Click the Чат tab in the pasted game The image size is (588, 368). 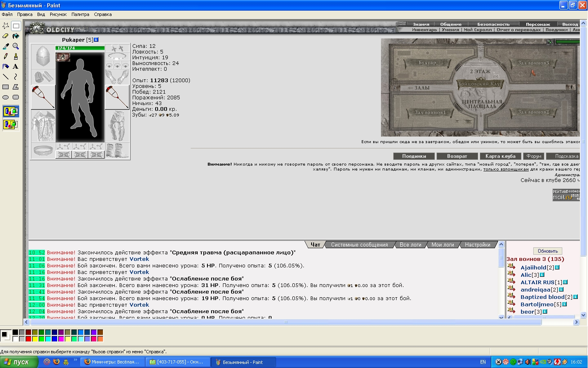pyautogui.click(x=315, y=245)
